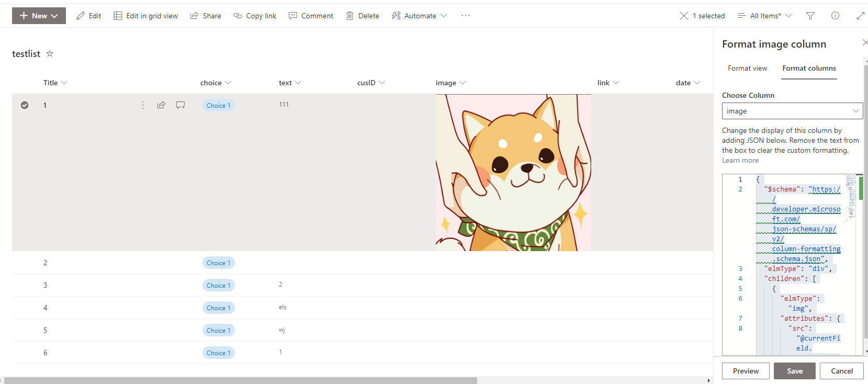Click Choice 1 pill in row 6

tap(219, 353)
